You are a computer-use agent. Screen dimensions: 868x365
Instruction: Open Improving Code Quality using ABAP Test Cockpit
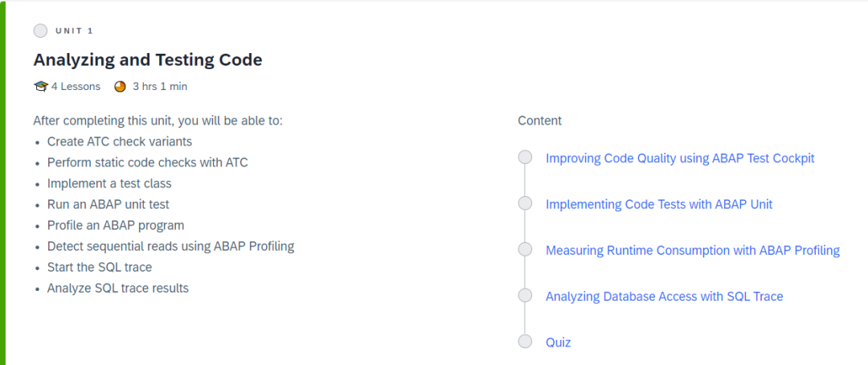point(680,158)
